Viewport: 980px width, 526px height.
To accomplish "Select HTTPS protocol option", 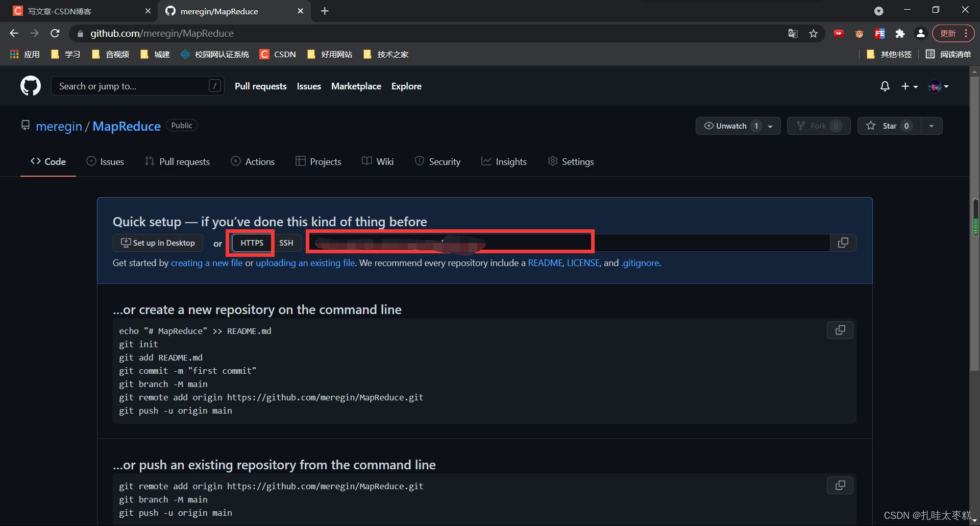I will point(252,243).
